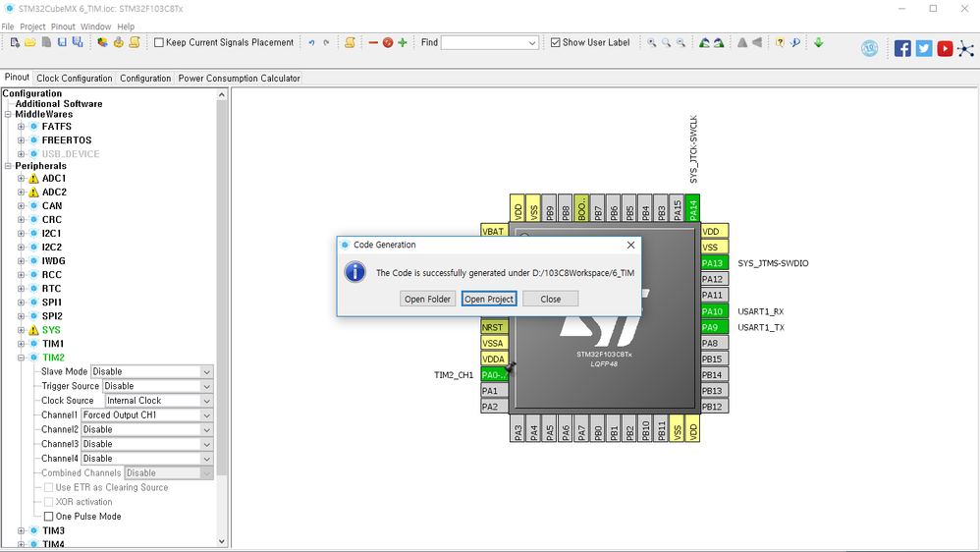Enable Keep Current Signals Placement checkbox
Viewport: 980px width, 552px height.
pyautogui.click(x=159, y=42)
